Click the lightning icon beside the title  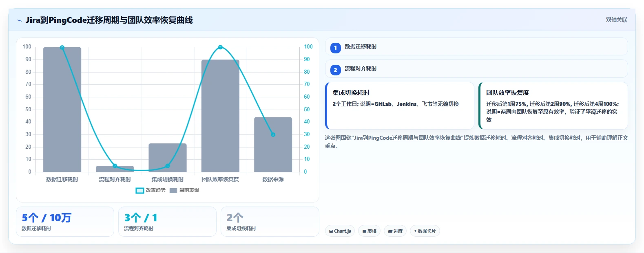19,20
